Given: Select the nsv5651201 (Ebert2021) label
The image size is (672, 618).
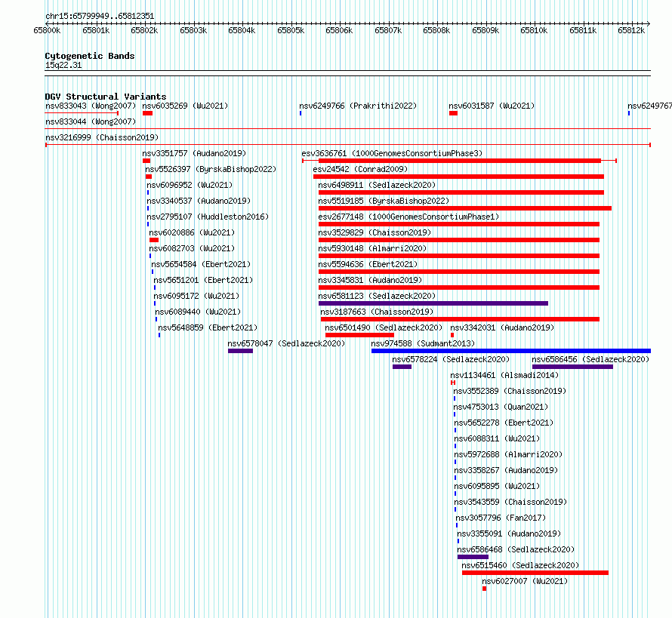Looking at the screenshot, I should (203, 280).
